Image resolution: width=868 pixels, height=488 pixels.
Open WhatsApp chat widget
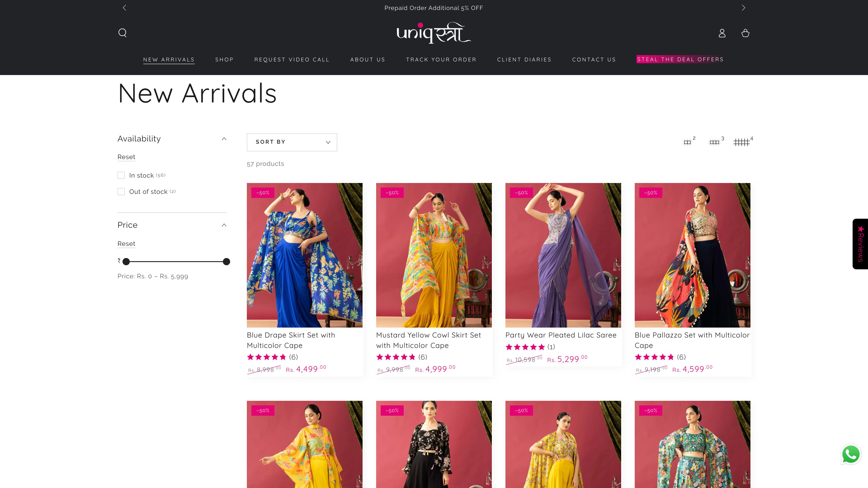[851, 455]
